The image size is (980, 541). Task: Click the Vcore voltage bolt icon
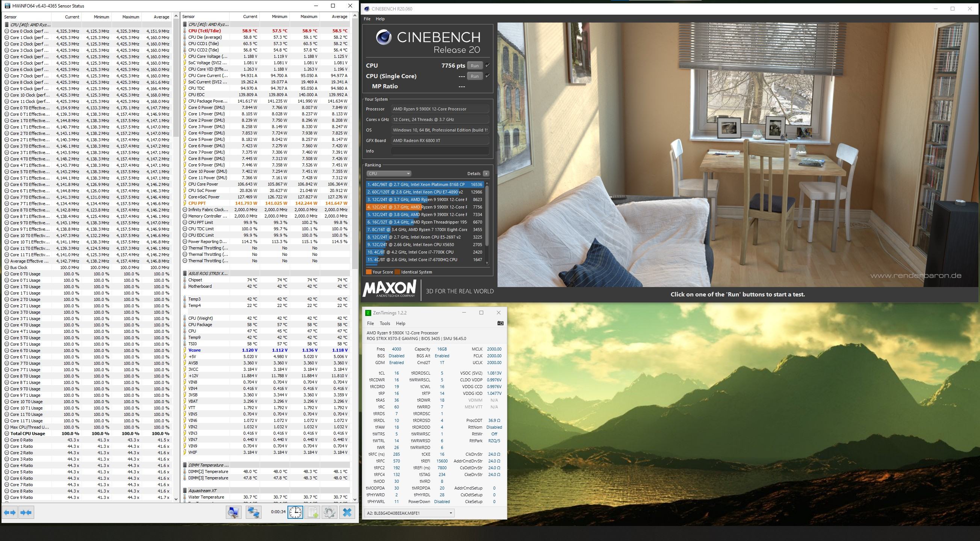(x=185, y=351)
